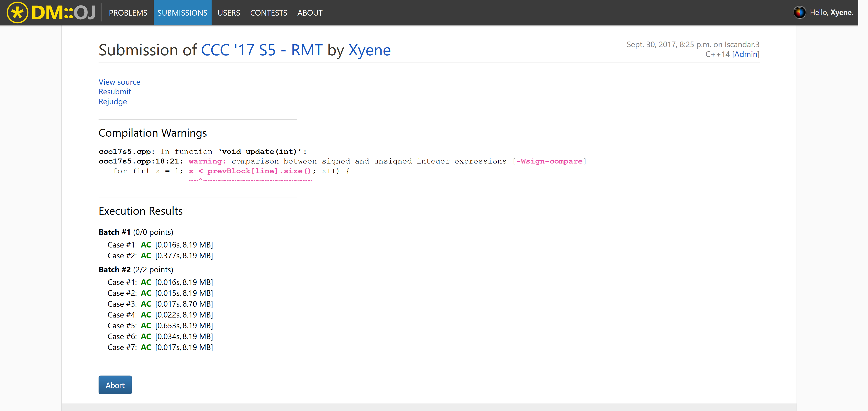Open Xyene's profile from the title

[x=369, y=50]
